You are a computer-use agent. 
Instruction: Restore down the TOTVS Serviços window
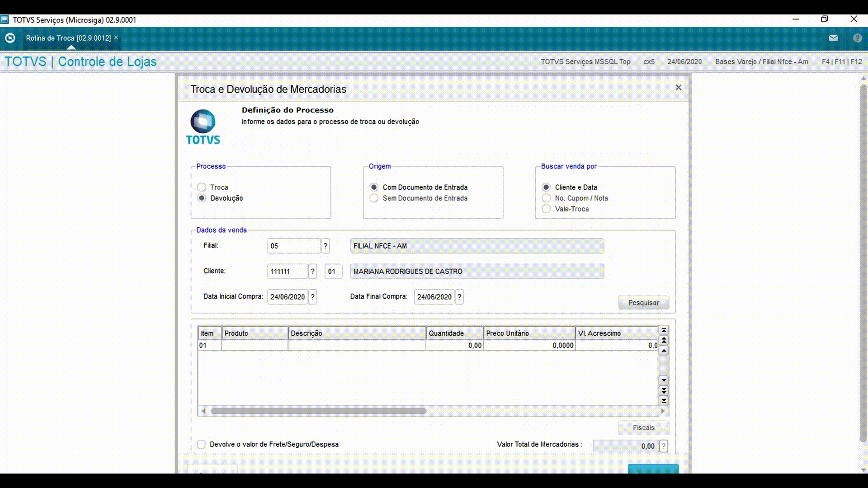pos(825,19)
